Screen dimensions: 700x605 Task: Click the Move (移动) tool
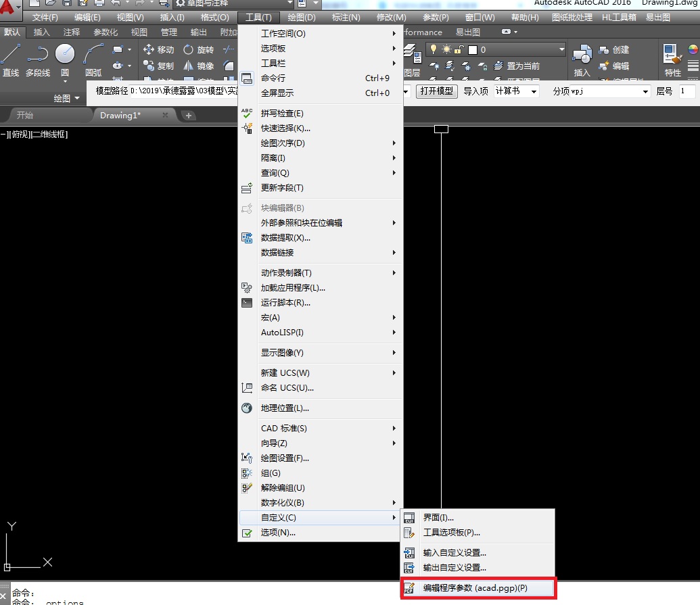coord(158,49)
